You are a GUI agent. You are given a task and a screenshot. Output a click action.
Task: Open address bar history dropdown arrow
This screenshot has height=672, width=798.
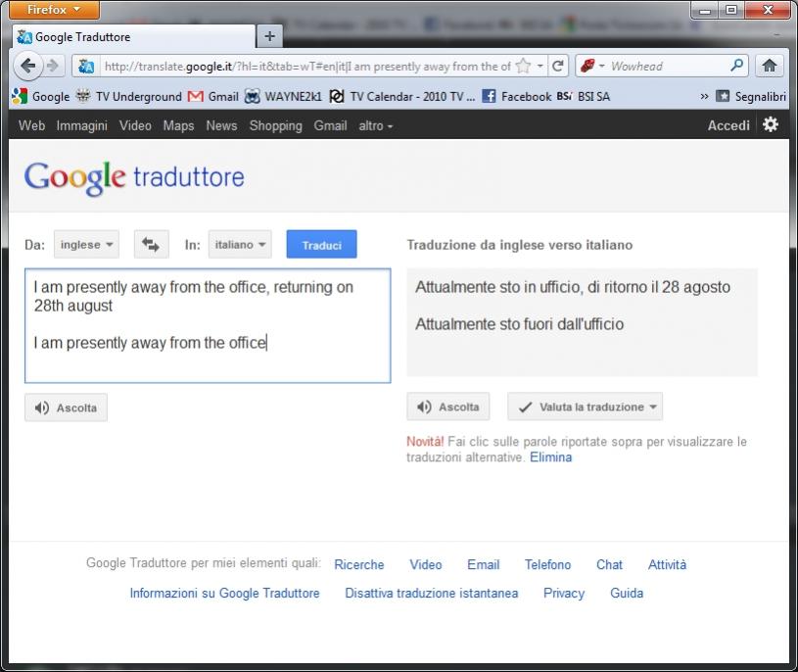(x=540, y=66)
